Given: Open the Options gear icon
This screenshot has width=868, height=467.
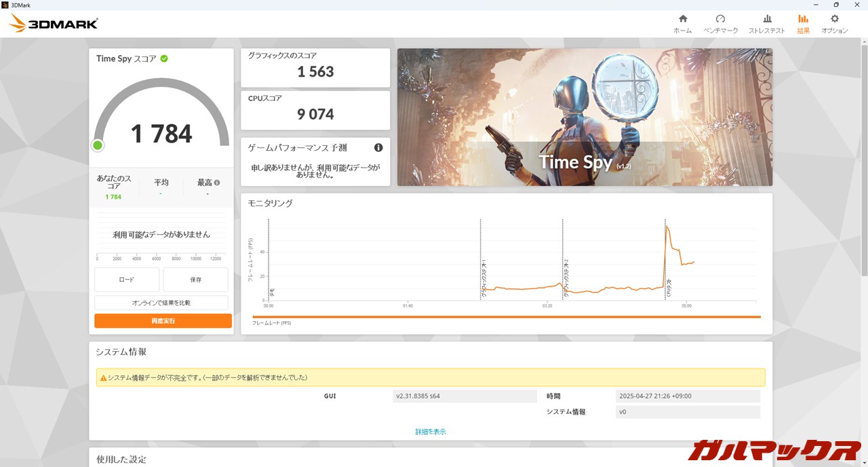Looking at the screenshot, I should pyautogui.click(x=834, y=19).
